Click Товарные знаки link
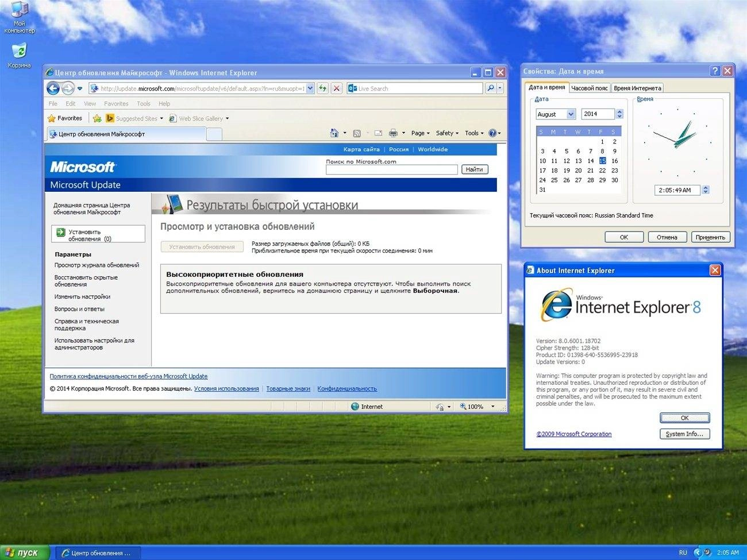This screenshot has width=747, height=560. (x=288, y=389)
